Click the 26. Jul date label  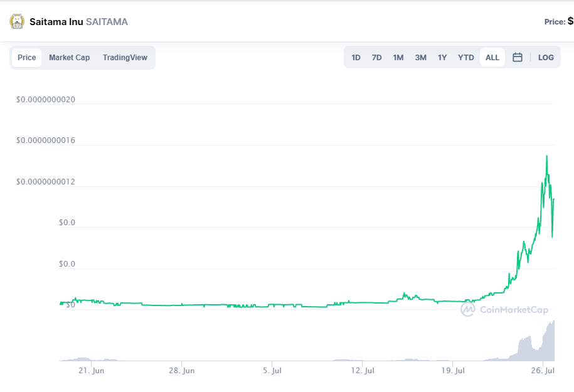click(x=543, y=371)
